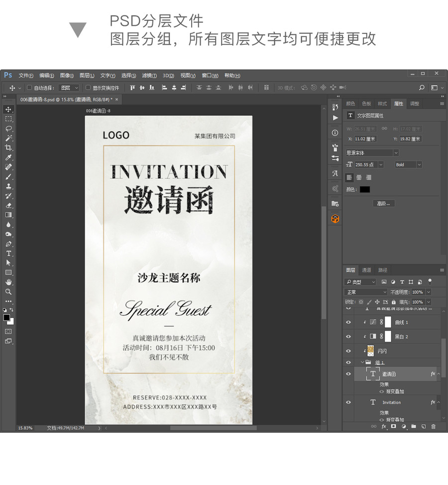Select the Move tool in toolbox
Screen dimensions: 448x485
tap(8, 110)
